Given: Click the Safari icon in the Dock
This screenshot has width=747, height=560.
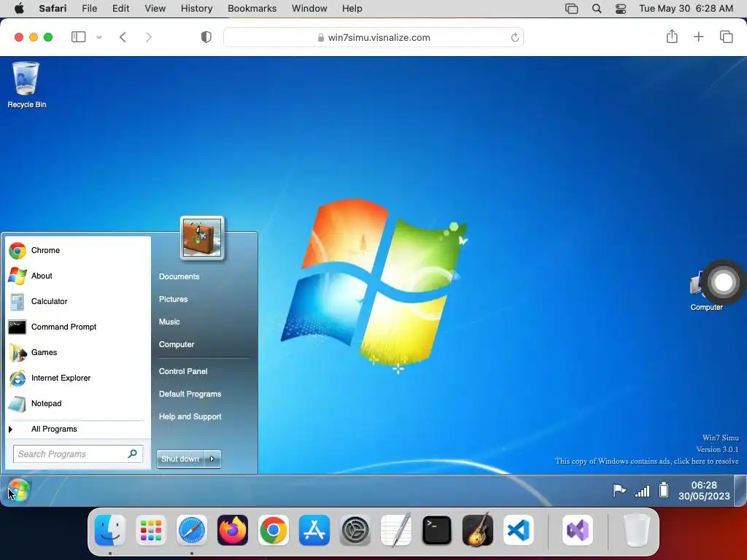Looking at the screenshot, I should tap(192, 530).
